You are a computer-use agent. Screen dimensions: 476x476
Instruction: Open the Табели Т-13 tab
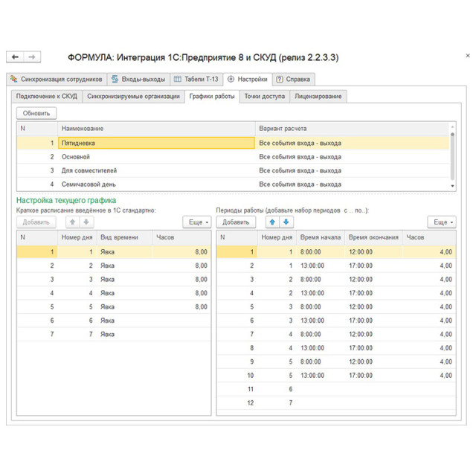(197, 79)
